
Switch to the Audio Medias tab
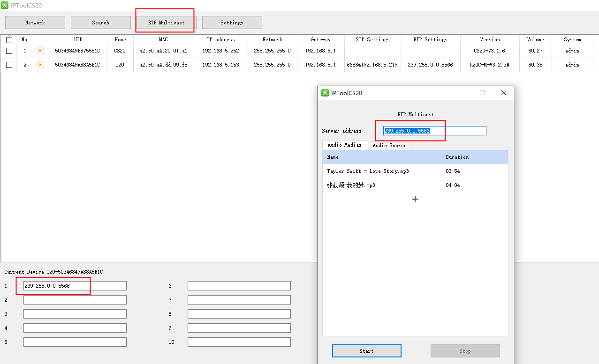pyautogui.click(x=345, y=145)
